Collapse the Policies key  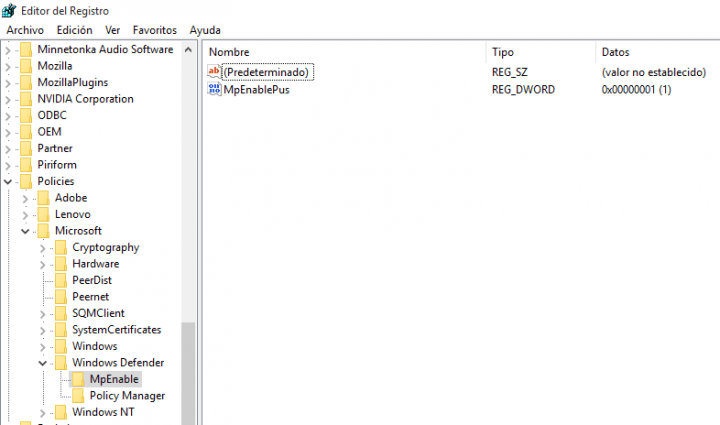click(8, 182)
